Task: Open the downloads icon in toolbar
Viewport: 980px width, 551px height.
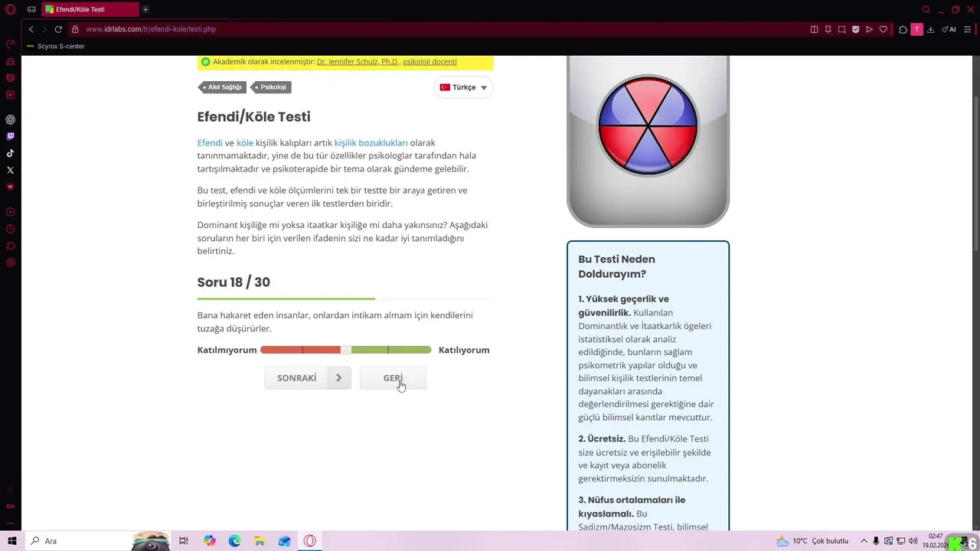Action: point(930,29)
